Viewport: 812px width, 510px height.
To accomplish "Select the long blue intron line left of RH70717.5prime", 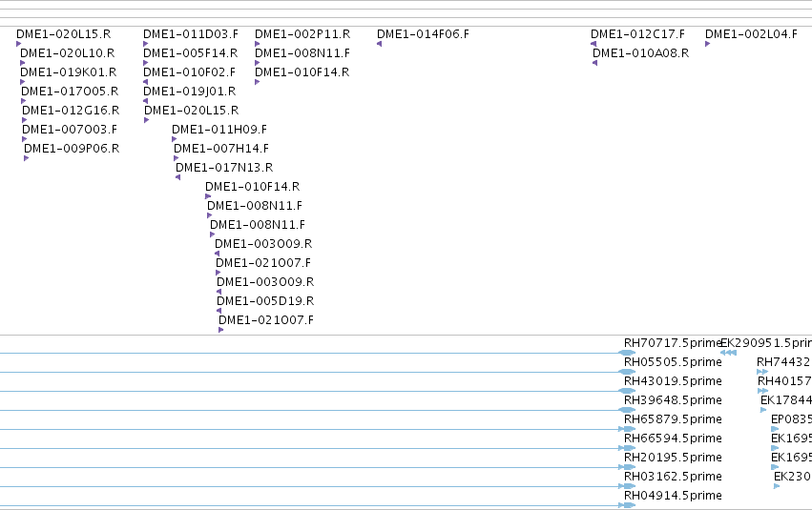I will coord(310,353).
